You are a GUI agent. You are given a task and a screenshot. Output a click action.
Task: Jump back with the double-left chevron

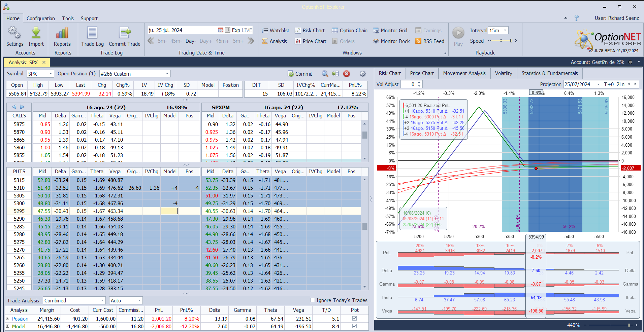(151, 41)
